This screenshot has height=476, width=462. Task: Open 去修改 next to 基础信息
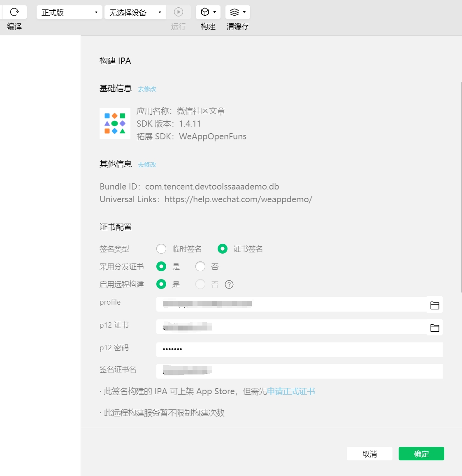(x=147, y=89)
